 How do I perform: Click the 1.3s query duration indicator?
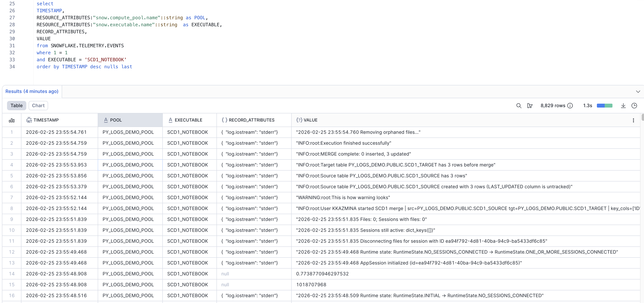588,105
